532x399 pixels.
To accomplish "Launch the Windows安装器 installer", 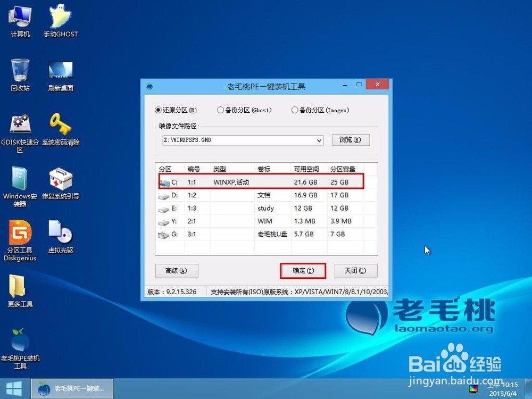I will [20, 181].
